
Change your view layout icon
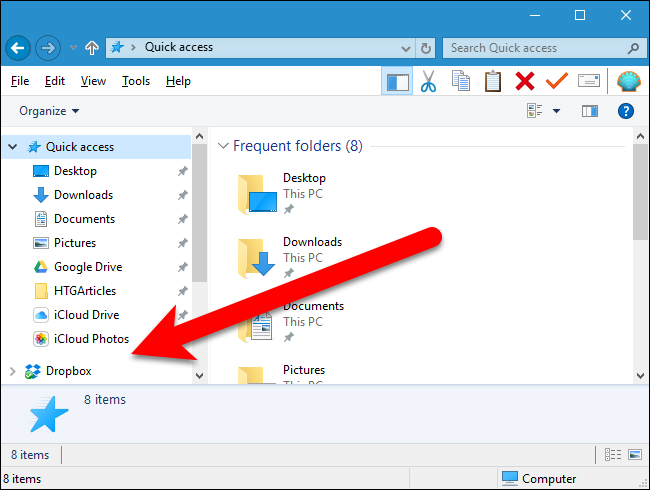[x=535, y=111]
